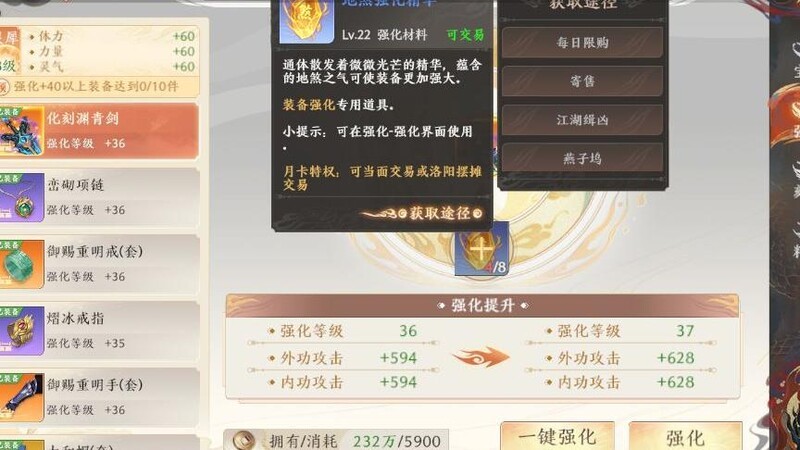
Task: Choose 每日限购 acquisition option
Action: (x=582, y=42)
